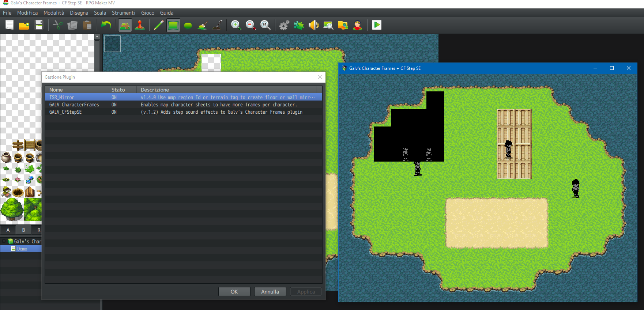Select the Ellipse drawing tool
This screenshot has width=644, height=310.
click(x=188, y=25)
